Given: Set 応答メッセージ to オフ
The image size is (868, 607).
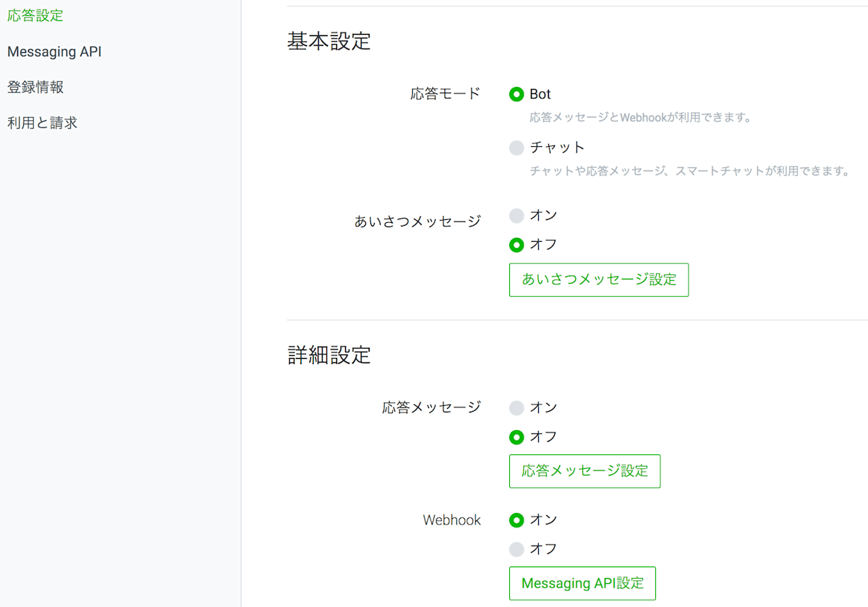Looking at the screenshot, I should coord(516,437).
